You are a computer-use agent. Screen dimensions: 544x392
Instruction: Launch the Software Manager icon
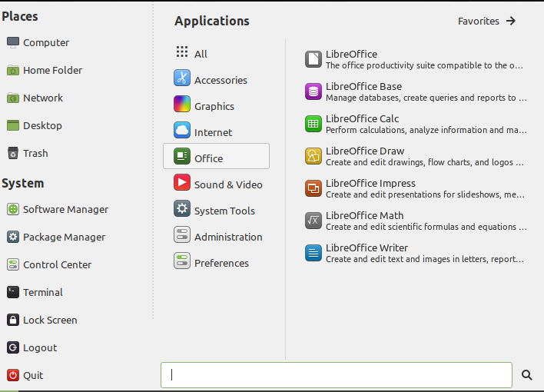13,209
